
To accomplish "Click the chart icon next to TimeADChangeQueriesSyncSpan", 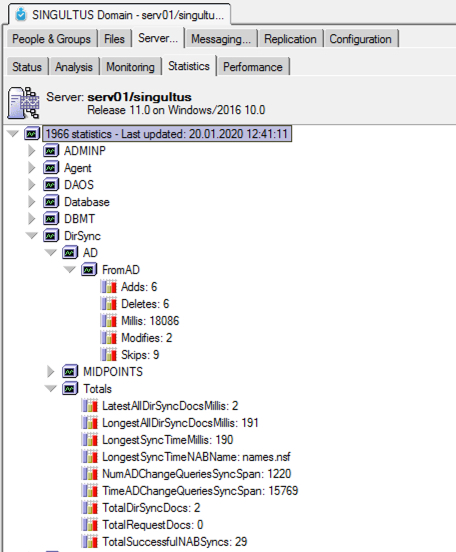I will click(x=90, y=490).
